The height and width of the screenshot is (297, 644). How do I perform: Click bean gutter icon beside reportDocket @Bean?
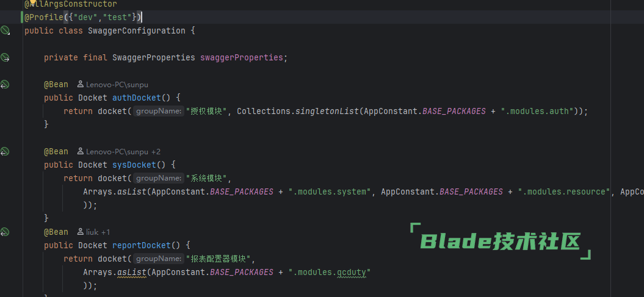click(x=5, y=232)
